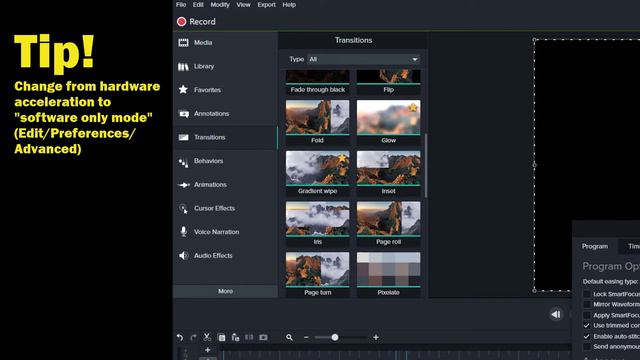Uncheck the Use trimmed content checkbox

[x=587, y=326]
